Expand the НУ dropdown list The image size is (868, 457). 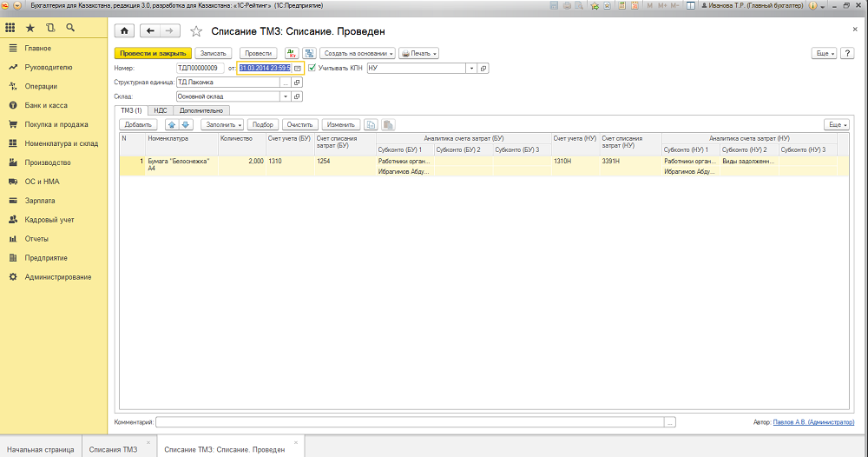471,68
